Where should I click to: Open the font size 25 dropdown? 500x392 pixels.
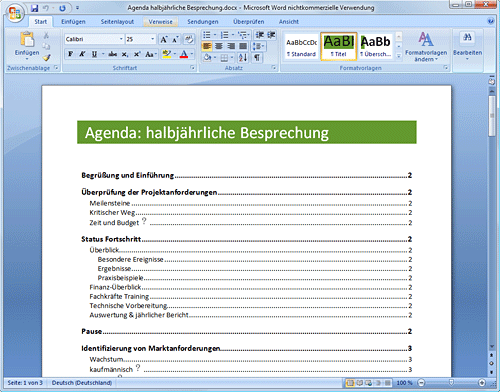[x=152, y=39]
